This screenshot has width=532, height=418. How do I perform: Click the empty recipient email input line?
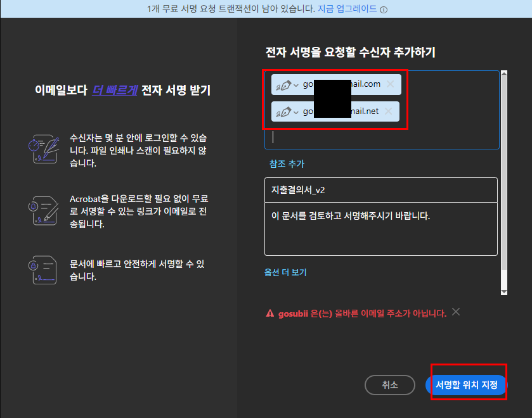382,137
